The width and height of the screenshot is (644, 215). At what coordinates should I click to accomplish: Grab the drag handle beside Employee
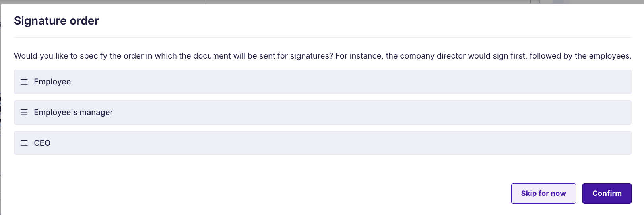click(24, 82)
